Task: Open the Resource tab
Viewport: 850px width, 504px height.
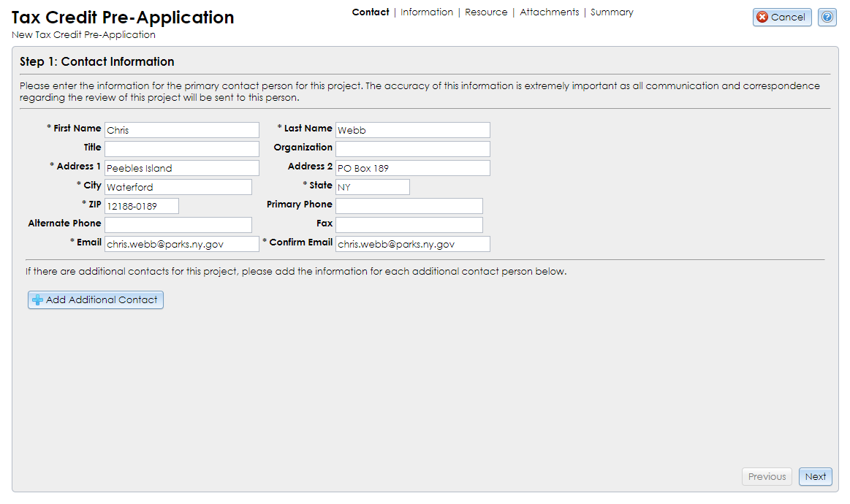Action: point(486,12)
